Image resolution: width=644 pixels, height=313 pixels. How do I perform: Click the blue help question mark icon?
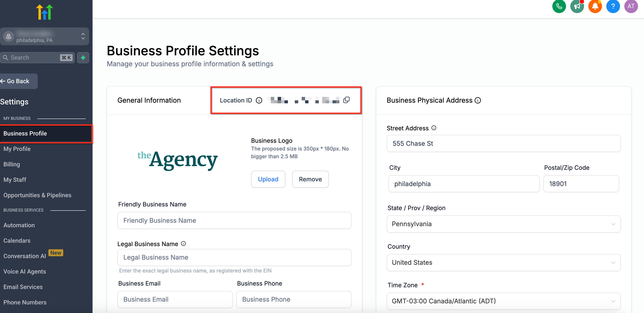[613, 6]
